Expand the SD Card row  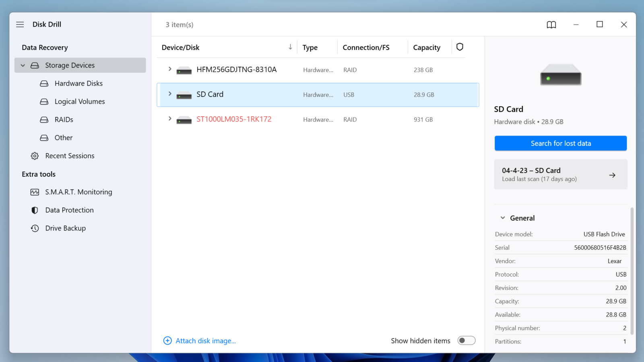point(169,94)
